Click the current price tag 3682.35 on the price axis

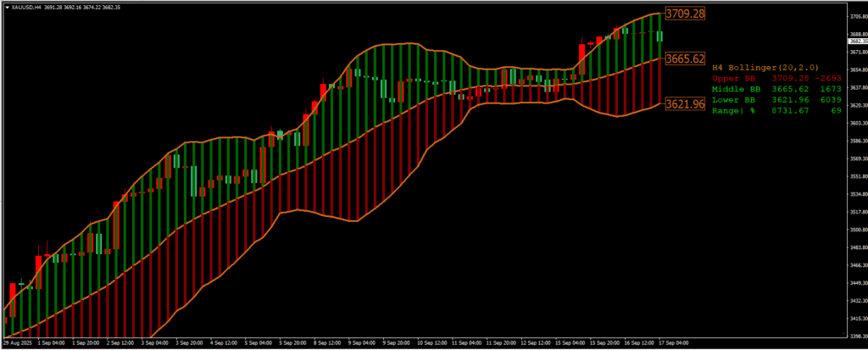click(x=858, y=41)
